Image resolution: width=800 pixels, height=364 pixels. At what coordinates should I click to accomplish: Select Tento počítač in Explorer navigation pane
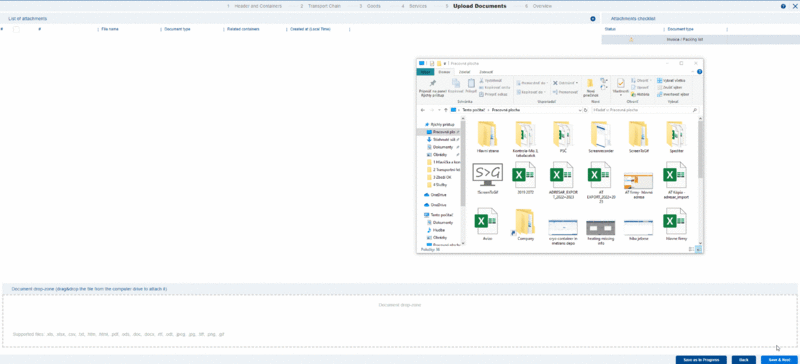(438, 215)
